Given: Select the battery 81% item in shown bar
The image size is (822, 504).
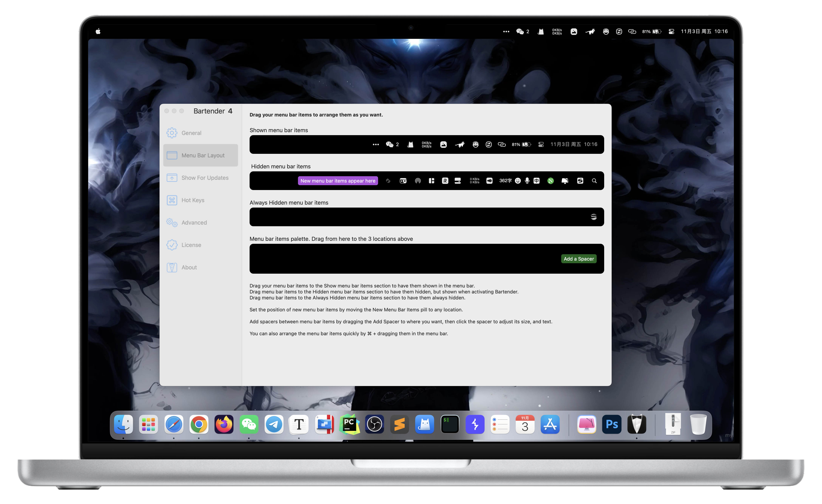Looking at the screenshot, I should coord(521,144).
